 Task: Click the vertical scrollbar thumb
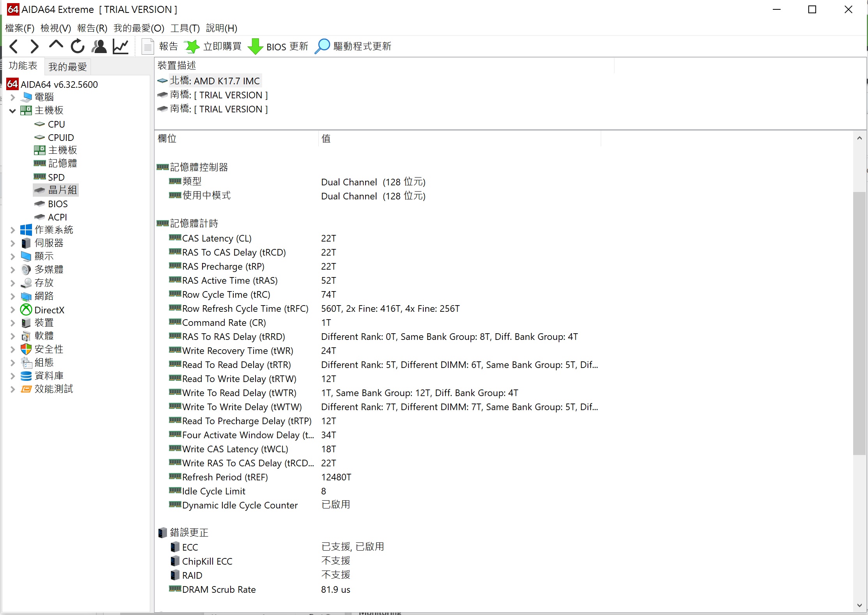pyautogui.click(x=859, y=323)
